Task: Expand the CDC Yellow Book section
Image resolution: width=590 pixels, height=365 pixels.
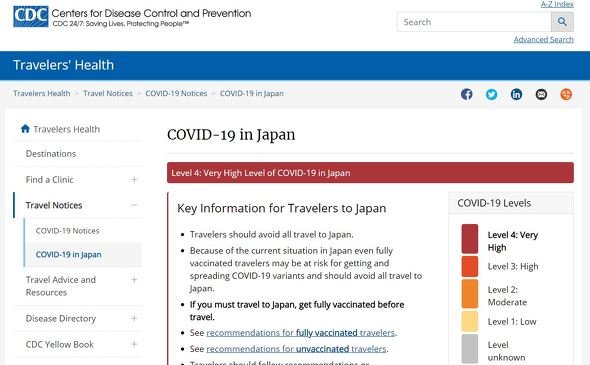Action: click(x=134, y=344)
